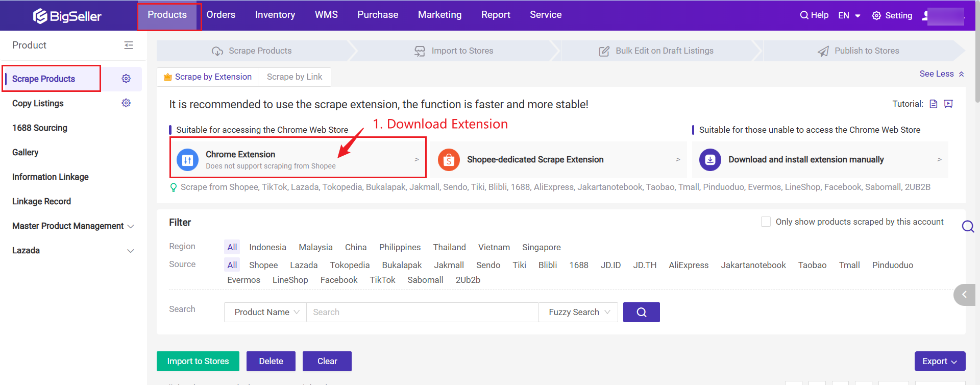
Task: Open Copy Listings in sidebar
Action: point(38,103)
